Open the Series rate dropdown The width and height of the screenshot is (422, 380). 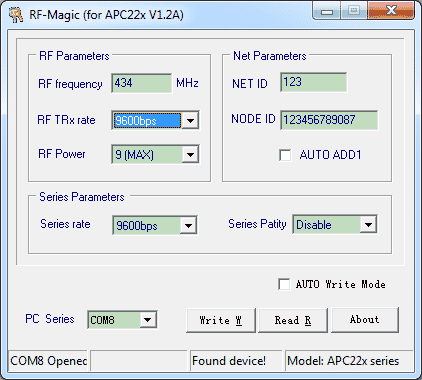tap(188, 226)
